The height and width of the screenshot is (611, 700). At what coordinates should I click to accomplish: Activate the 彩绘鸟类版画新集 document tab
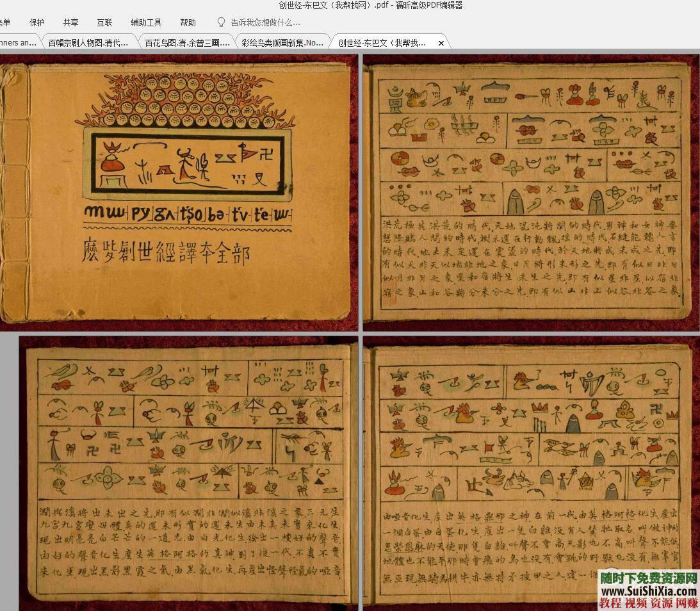pos(282,43)
